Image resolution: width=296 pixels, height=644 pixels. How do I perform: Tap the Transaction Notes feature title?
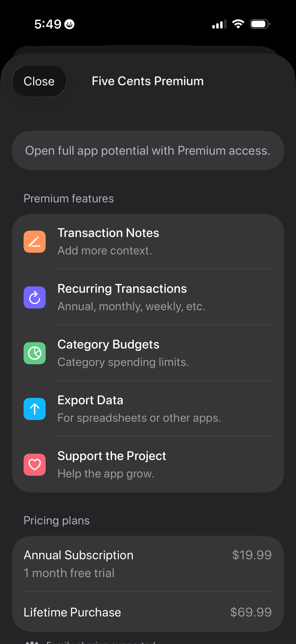[x=108, y=233]
